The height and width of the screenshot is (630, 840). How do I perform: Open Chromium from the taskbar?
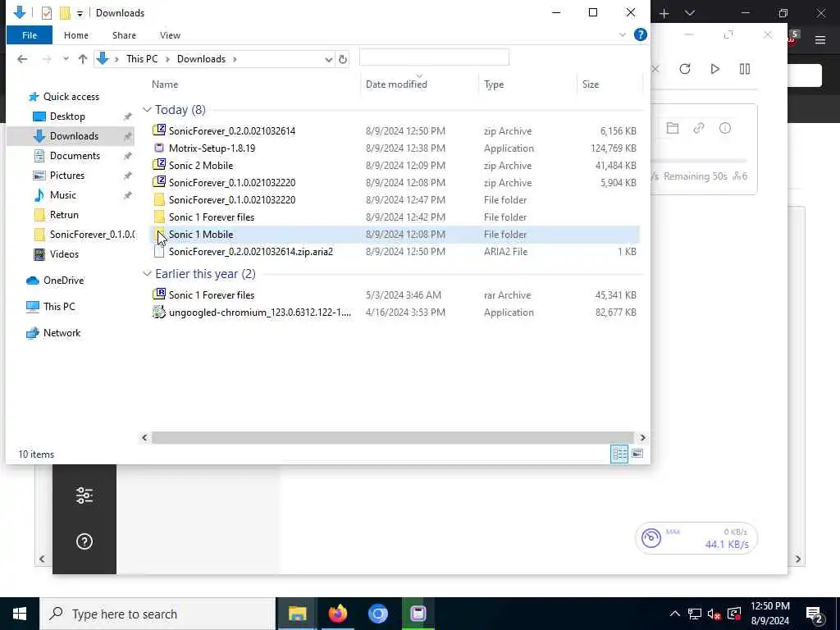pyautogui.click(x=377, y=614)
